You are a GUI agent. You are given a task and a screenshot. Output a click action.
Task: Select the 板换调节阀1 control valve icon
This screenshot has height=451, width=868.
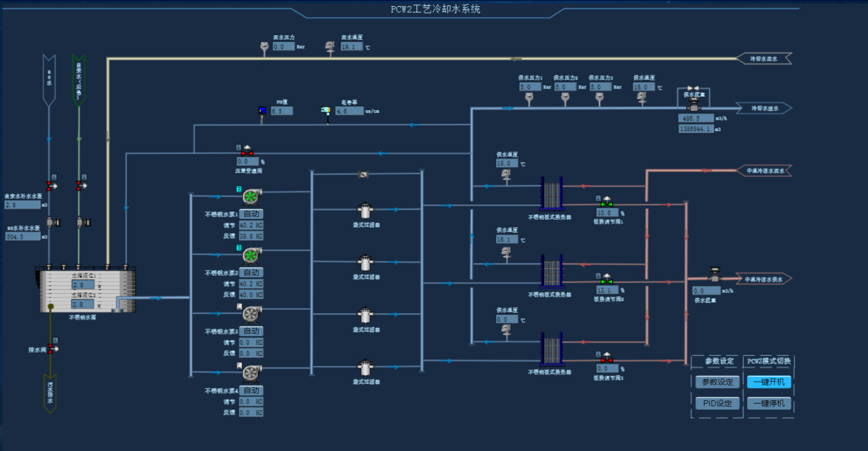[606, 203]
